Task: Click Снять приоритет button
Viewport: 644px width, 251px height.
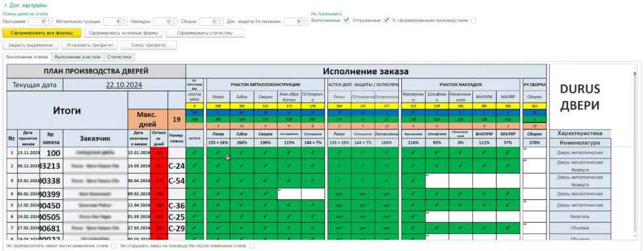Action: pos(149,45)
